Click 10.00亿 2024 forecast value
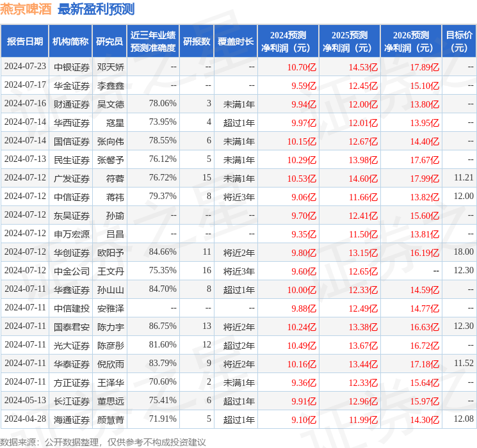This screenshot has height=448, width=477. tap(302, 289)
